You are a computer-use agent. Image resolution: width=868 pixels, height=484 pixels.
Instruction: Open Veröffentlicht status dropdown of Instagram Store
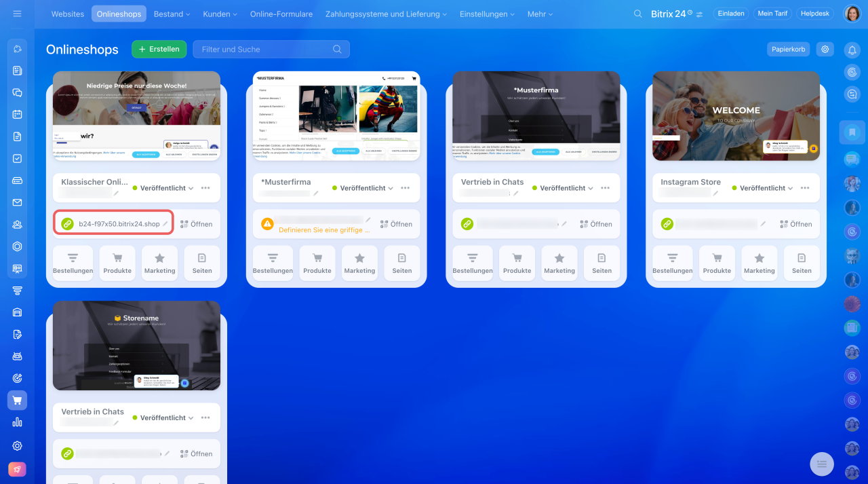tap(762, 188)
